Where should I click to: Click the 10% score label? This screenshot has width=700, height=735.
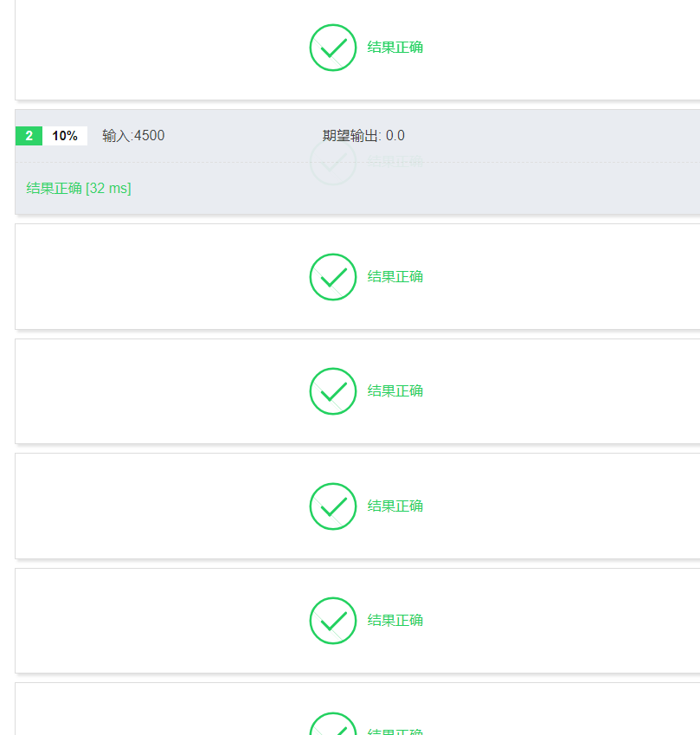65,136
